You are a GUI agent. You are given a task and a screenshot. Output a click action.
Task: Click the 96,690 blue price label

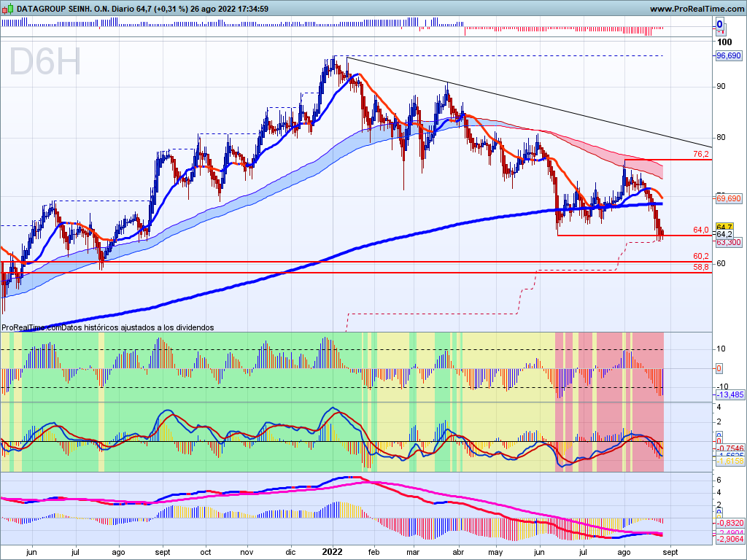coord(729,55)
